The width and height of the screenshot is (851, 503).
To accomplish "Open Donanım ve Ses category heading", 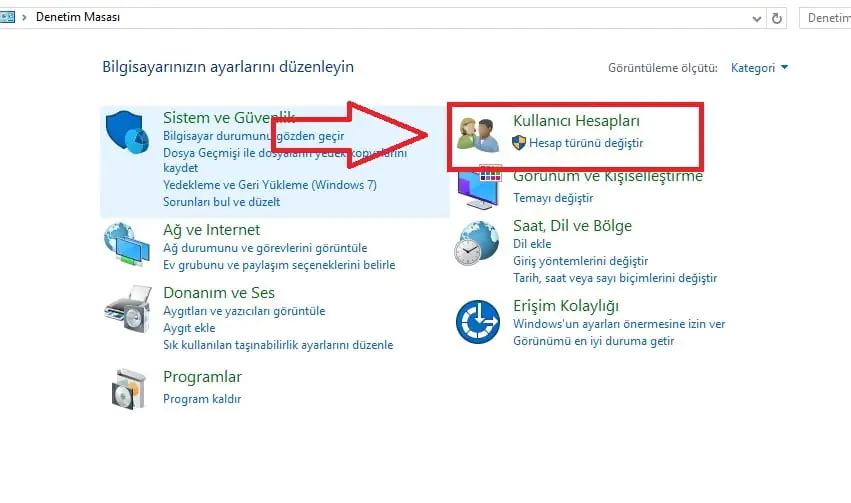I will pyautogui.click(x=219, y=293).
